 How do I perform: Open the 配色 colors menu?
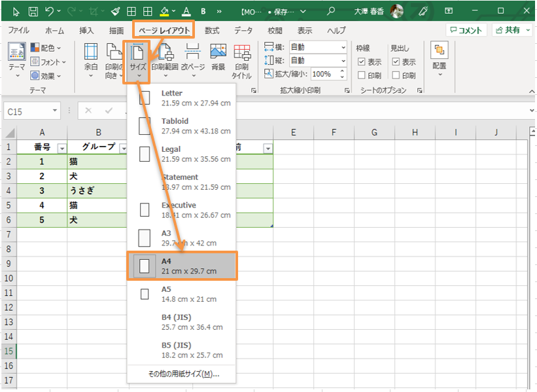pyautogui.click(x=46, y=48)
